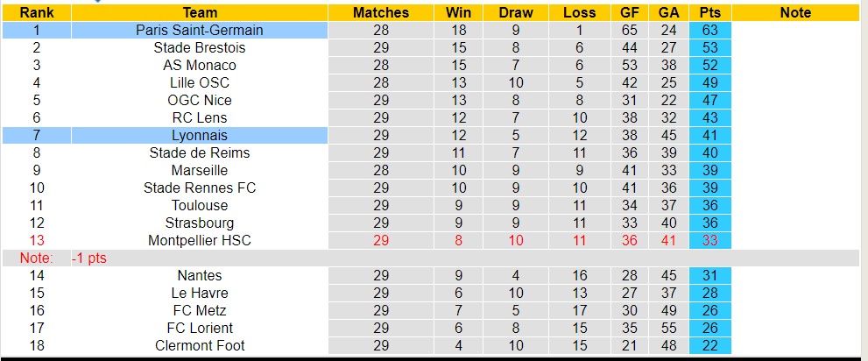Click the Clermont Foot team name
Viewport: 868px width, 361px height.
[x=200, y=345]
